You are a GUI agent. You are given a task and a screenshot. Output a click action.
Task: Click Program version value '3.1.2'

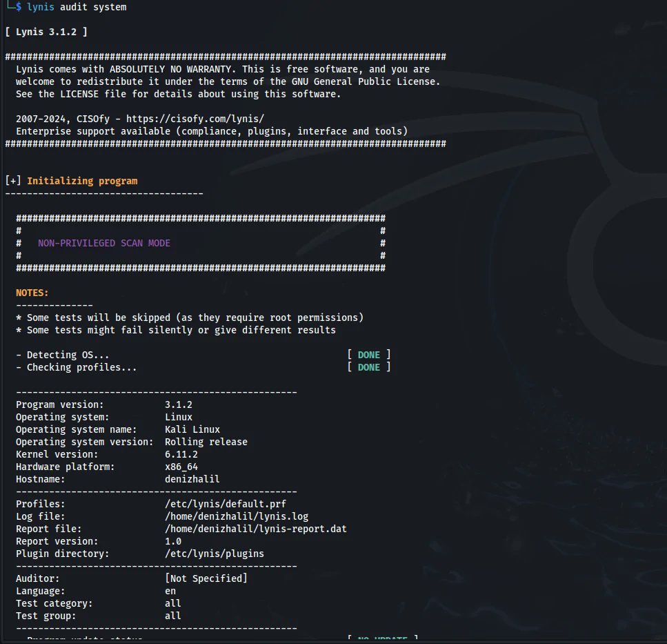[x=179, y=404]
